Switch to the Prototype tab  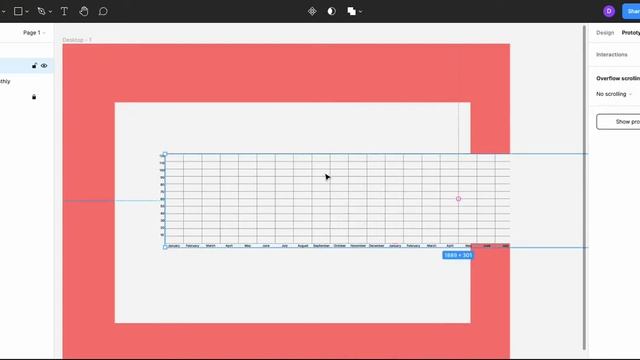click(631, 33)
